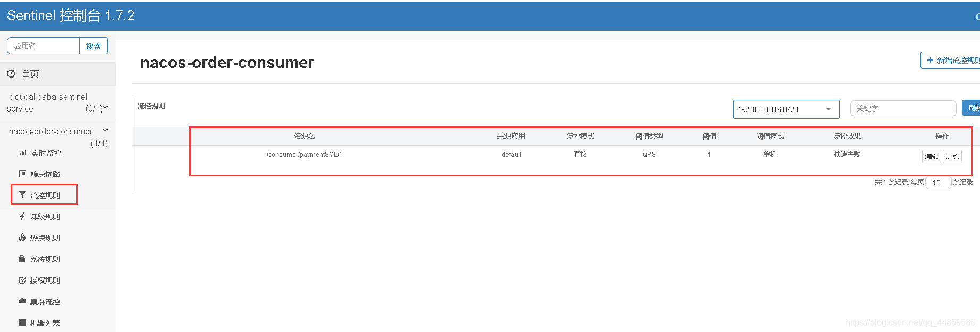Click the grid icon for 机器列表

(x=22, y=322)
